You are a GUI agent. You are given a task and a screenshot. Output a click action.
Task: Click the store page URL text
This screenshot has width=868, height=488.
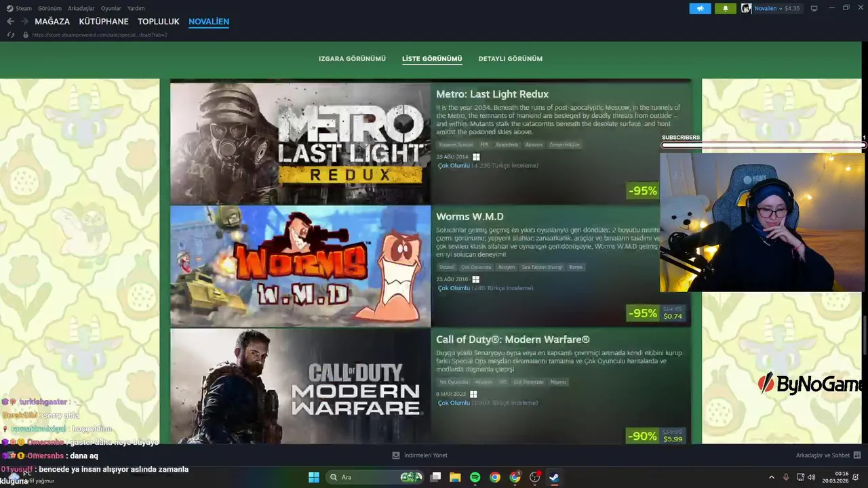click(x=100, y=35)
